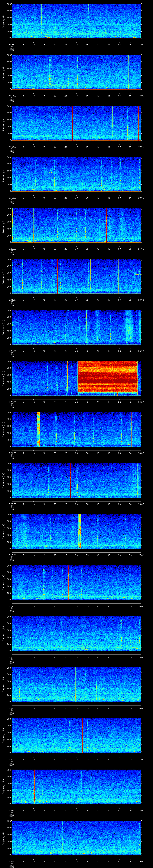Select the red line near 26 seconds in the 6:27 panel
153x868 pixels.
pyautogui.click(x=69, y=582)
